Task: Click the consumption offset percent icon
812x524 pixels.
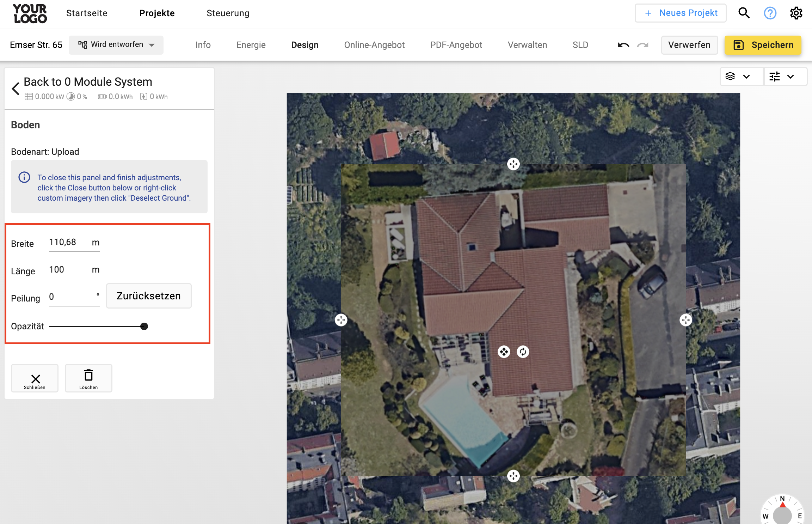Action: 71,97
